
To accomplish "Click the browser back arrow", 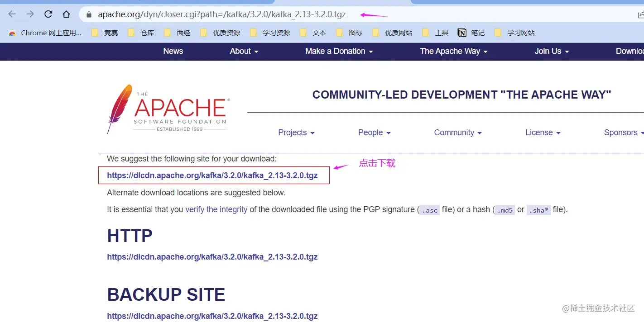I will (x=12, y=14).
